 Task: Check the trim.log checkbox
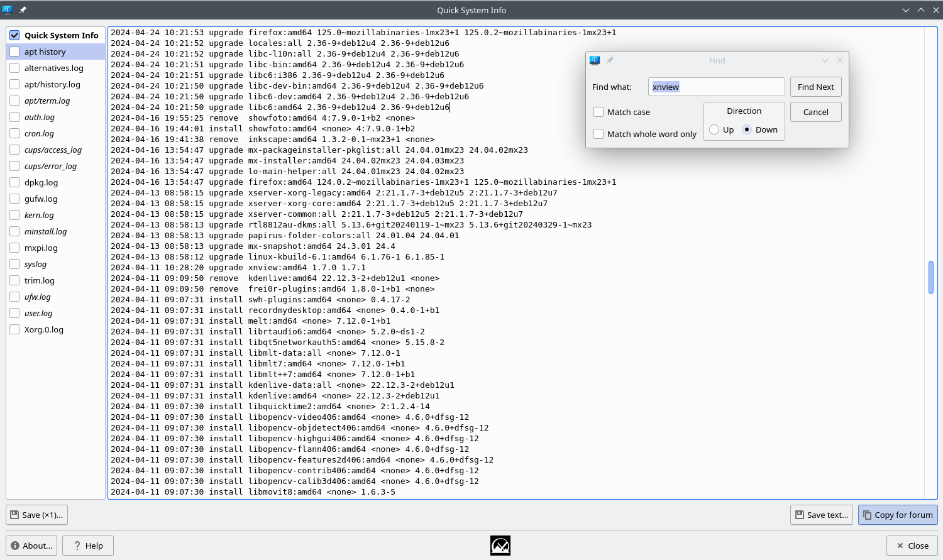(14, 280)
